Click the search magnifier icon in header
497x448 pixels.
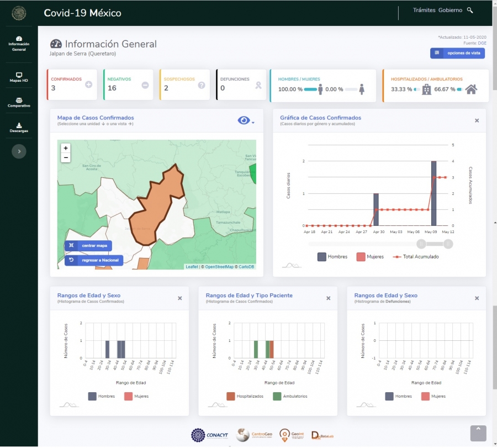tap(470, 10)
